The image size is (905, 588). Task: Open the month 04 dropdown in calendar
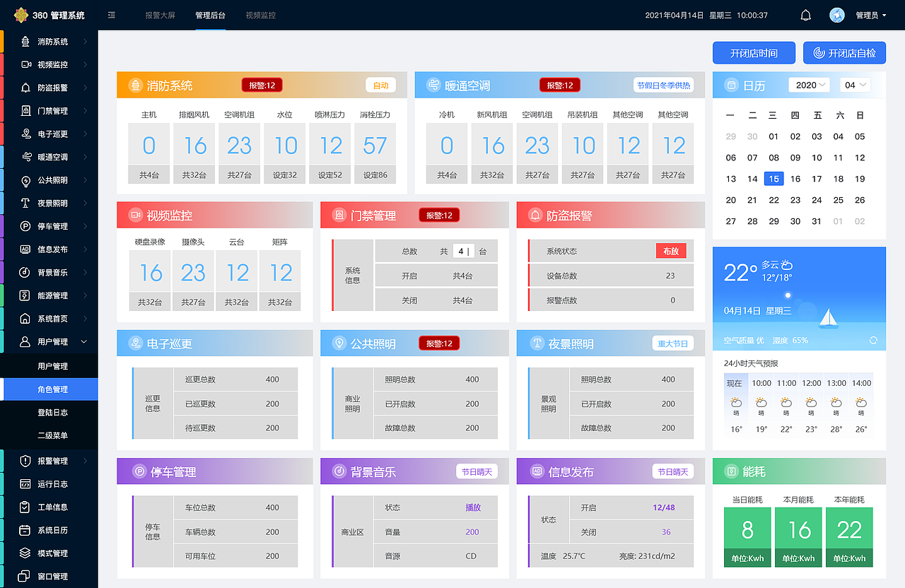855,85
